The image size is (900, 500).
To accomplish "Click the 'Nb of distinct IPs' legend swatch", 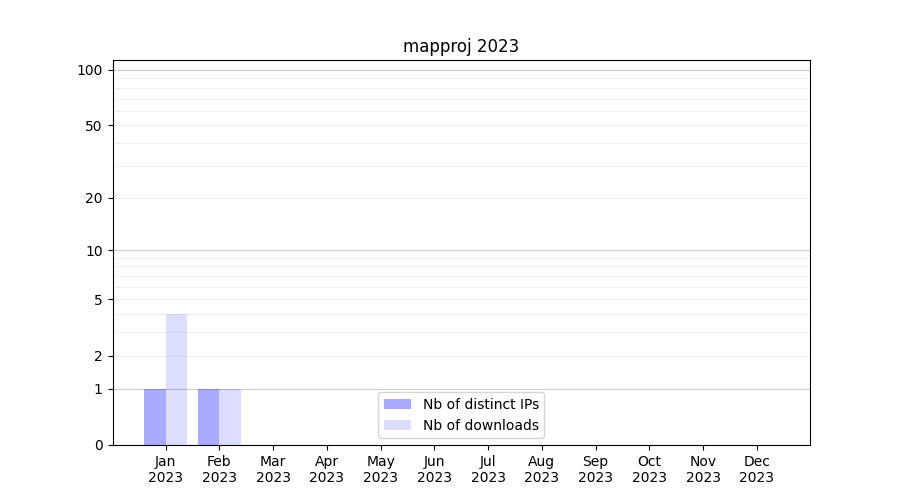I will click(397, 404).
